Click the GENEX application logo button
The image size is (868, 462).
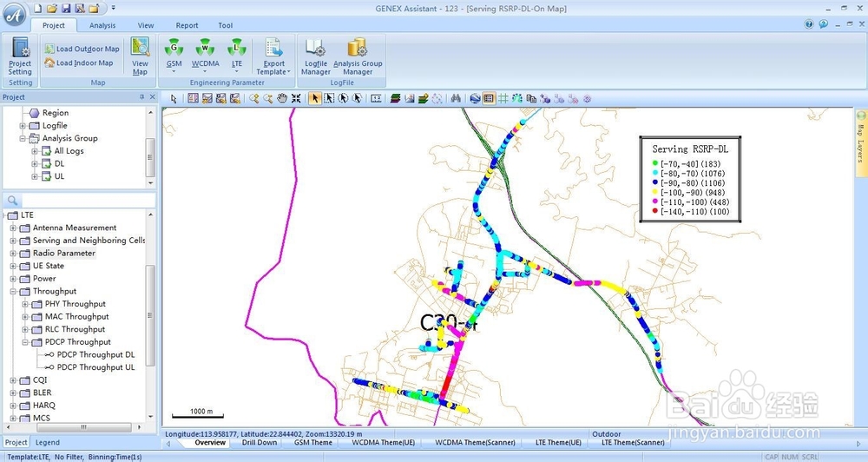15,15
